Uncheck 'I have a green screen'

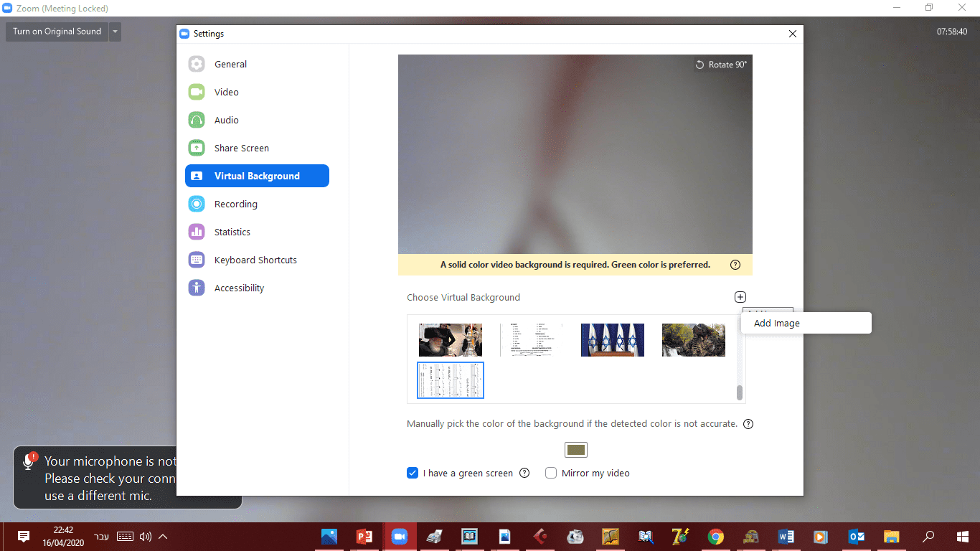[413, 473]
